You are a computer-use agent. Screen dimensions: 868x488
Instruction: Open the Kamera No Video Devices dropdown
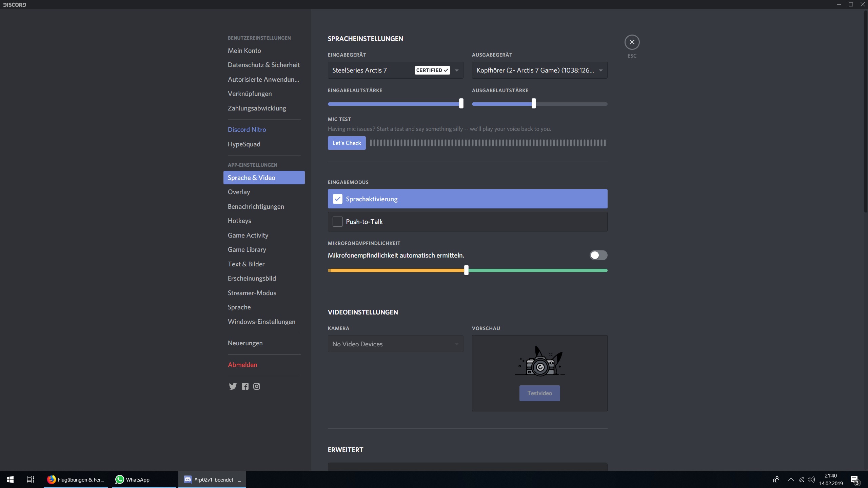(395, 344)
